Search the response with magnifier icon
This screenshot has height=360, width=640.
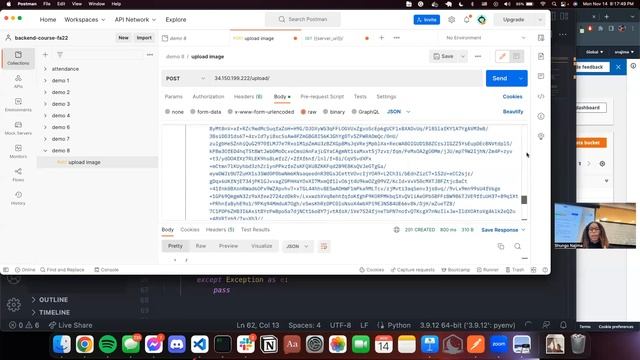point(518,246)
